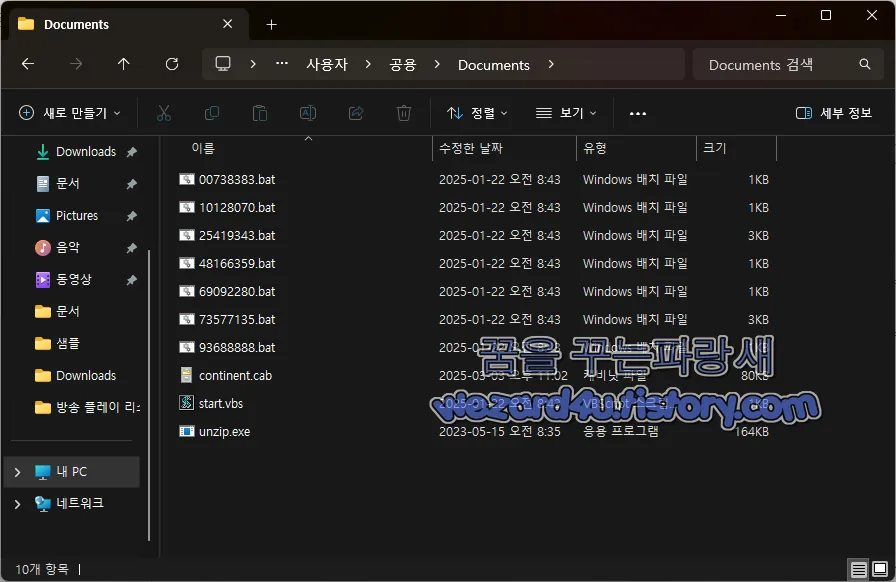
Task: Unpin 음악 from quick access
Action: 131,248
